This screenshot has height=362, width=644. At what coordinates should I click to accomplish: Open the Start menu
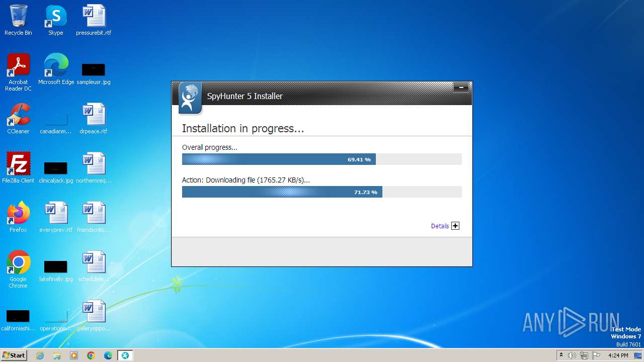(x=14, y=355)
